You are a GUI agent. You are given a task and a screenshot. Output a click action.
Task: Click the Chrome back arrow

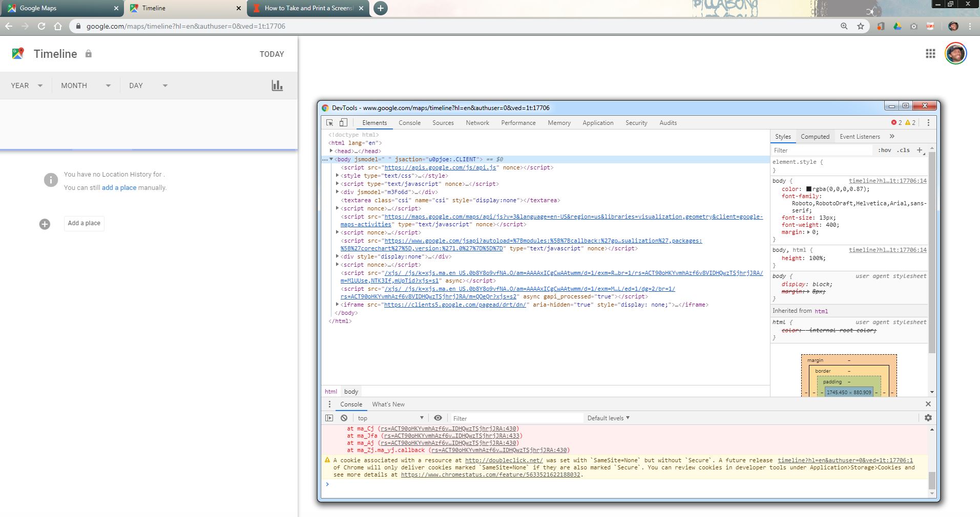pos(9,26)
